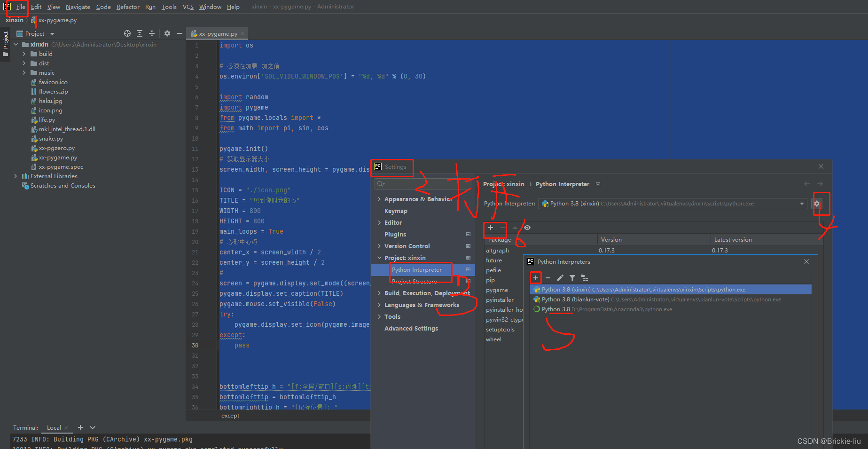Image resolution: width=868 pixels, height=449 pixels.
Task: Collapse the xinxin project root
Action: click(x=16, y=45)
